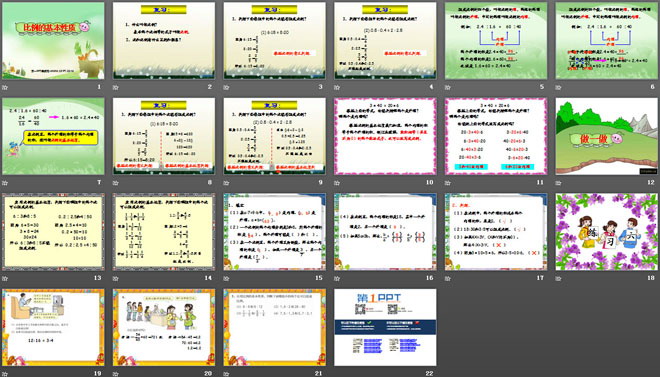
Task: Click the animation star icon under slide 21
Action: pyautogui.click(x=226, y=374)
